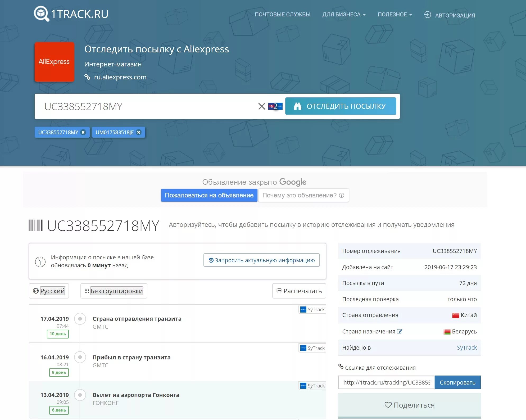The image size is (526, 420).
Task: Click the tracking link URL field
Action: pos(387,382)
